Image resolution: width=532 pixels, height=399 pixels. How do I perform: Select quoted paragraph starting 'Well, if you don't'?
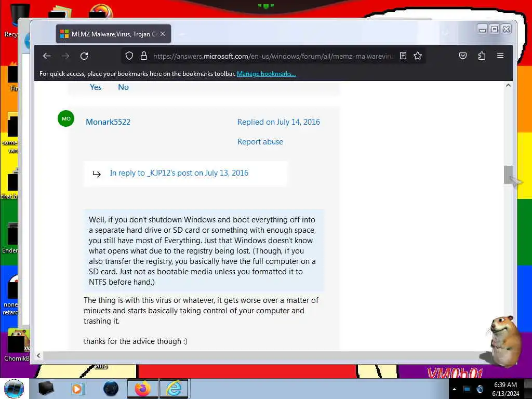point(203,251)
